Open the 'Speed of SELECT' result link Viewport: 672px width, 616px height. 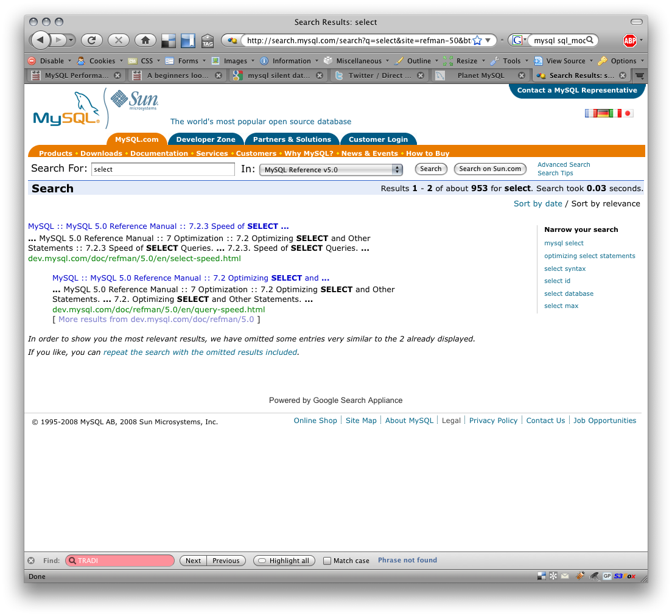158,226
